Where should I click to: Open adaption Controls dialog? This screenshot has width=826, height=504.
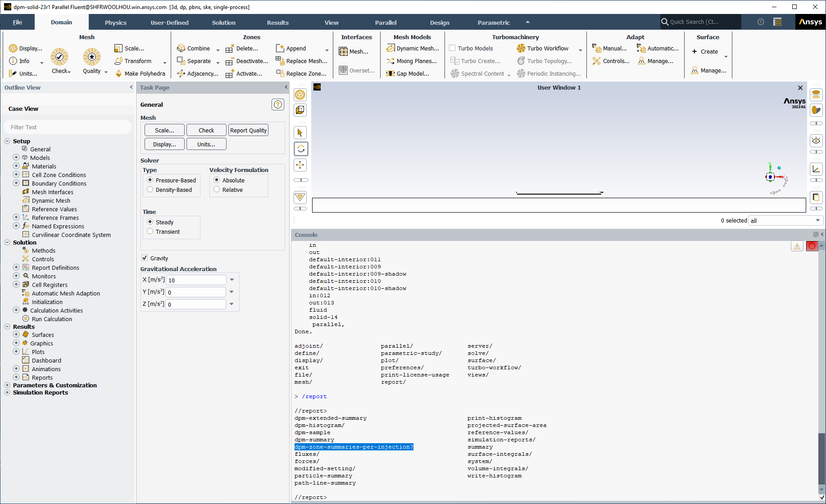(x=611, y=61)
